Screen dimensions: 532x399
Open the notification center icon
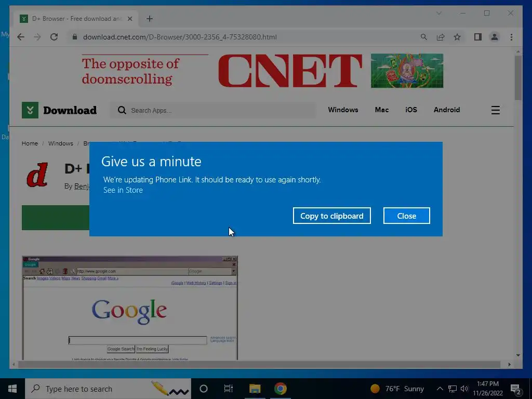[x=516, y=389]
